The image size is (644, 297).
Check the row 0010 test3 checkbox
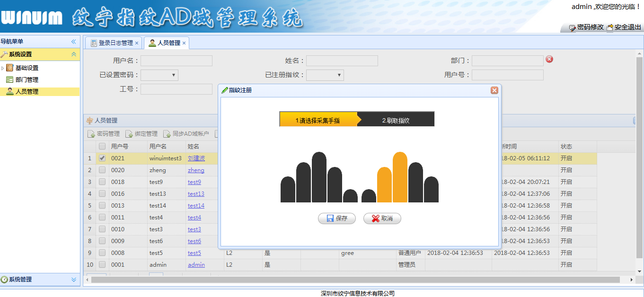102,229
